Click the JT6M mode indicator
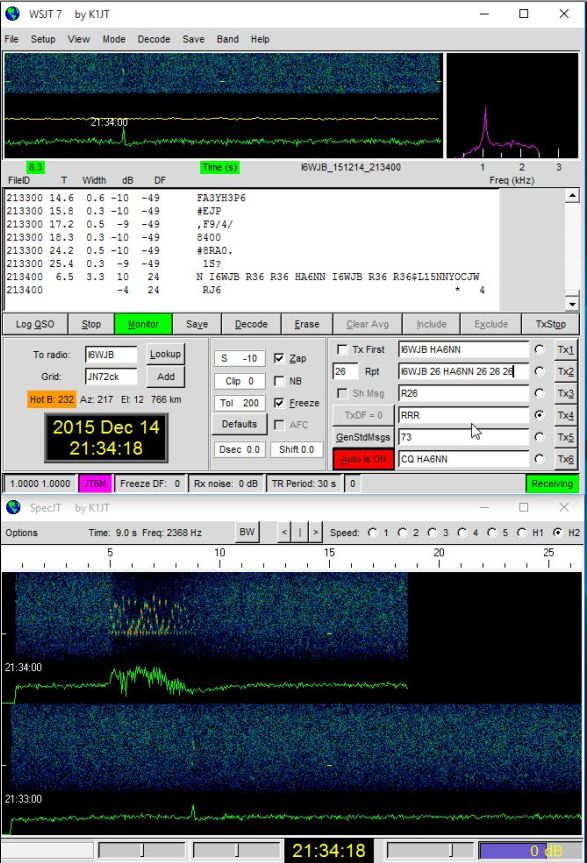The image size is (587, 863). point(95,484)
